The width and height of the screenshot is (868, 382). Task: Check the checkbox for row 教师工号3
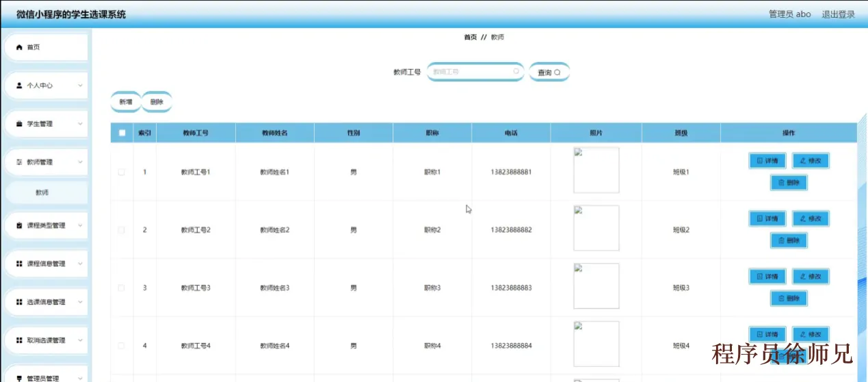121,288
